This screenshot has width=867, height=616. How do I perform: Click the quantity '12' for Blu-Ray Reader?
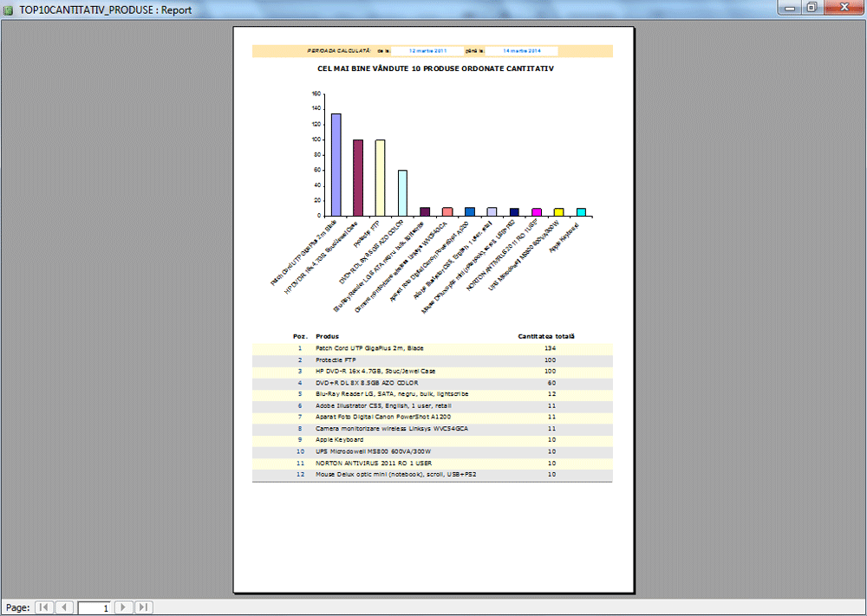551,394
